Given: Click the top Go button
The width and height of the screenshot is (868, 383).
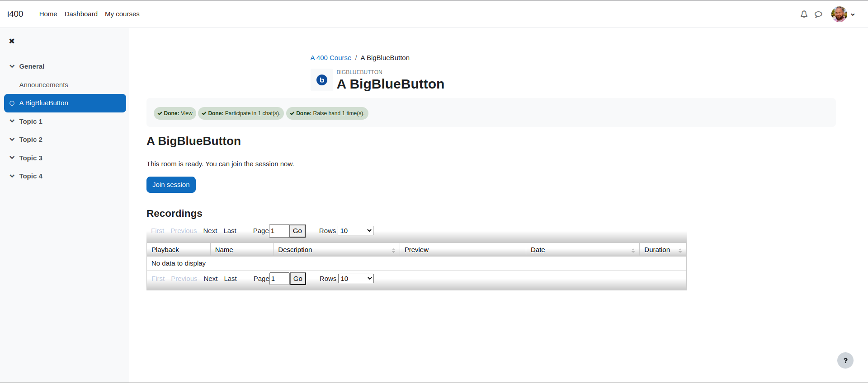Looking at the screenshot, I should 297,231.
